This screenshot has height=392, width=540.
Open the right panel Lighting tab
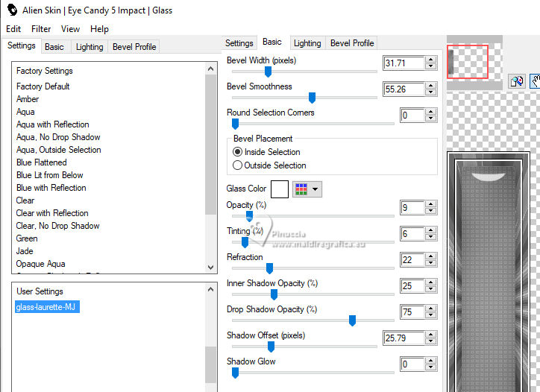[307, 43]
